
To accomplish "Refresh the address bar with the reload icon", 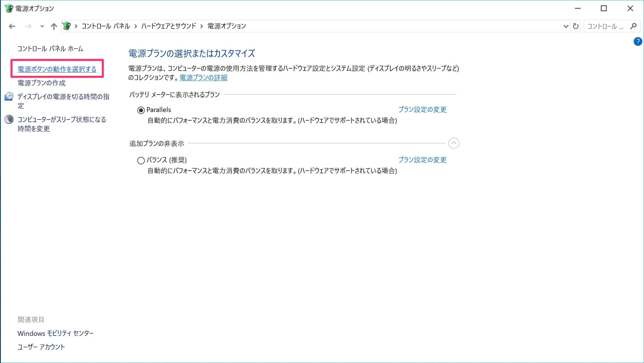I will (x=576, y=26).
